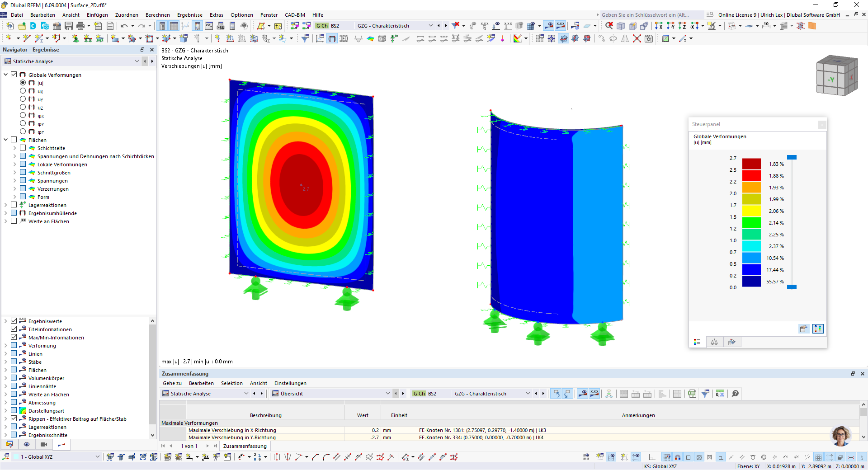Click next load case arrow in top toolbar
Viewport: 868px width, 470px height.
click(x=446, y=26)
